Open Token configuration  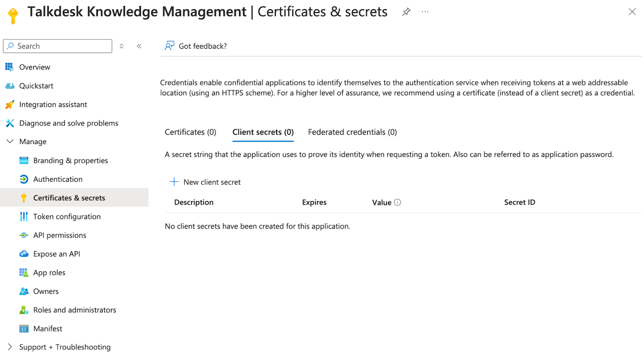coord(67,217)
